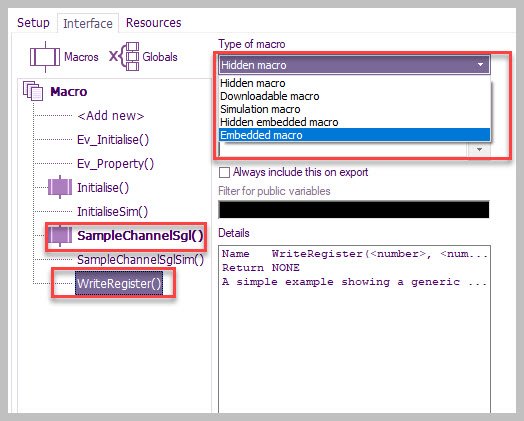Click the Macro root documents icon

33,91
